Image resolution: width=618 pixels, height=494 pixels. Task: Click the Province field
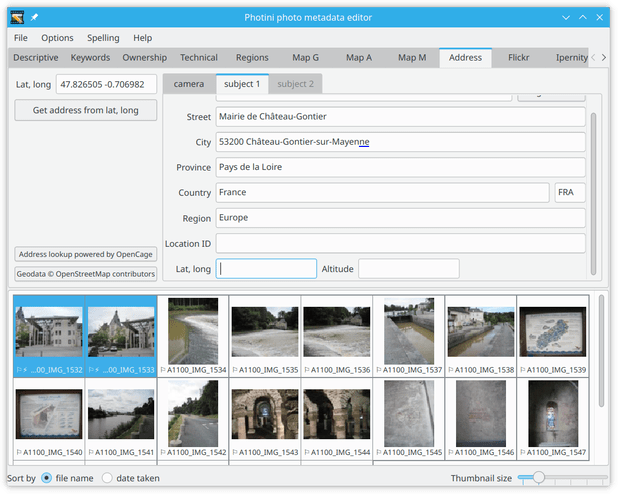coord(400,167)
